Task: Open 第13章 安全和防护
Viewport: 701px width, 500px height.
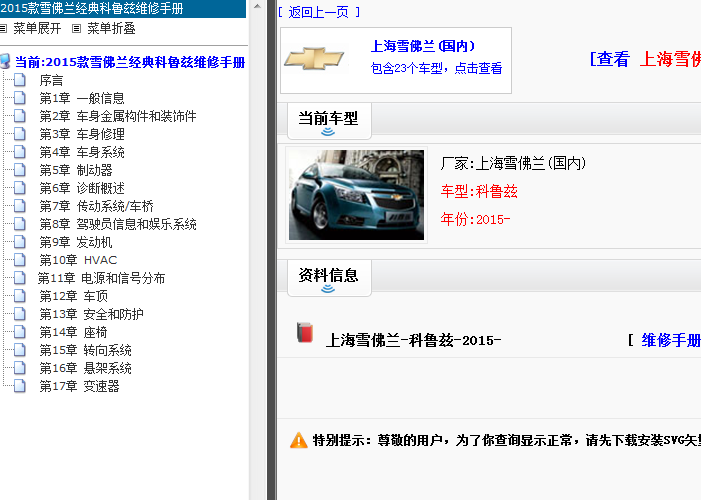Action: click(x=91, y=314)
